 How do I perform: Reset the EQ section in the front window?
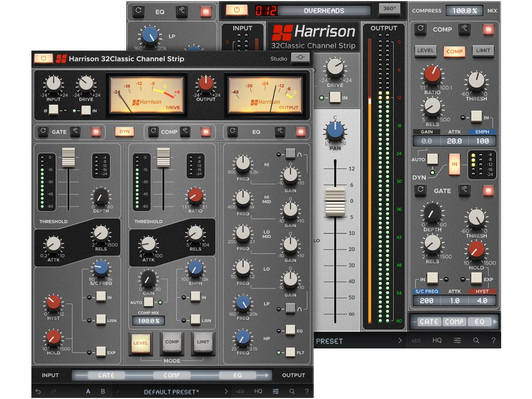pyautogui.click(x=232, y=131)
